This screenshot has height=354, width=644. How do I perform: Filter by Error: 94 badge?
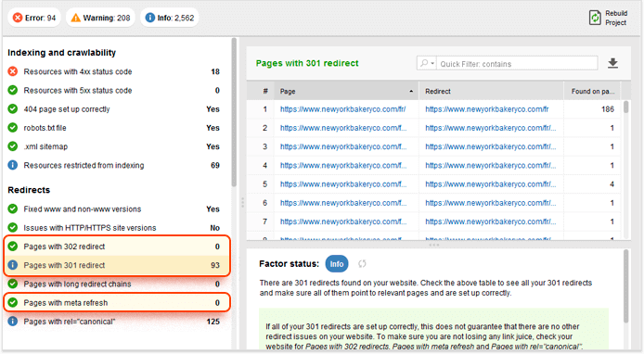(34, 18)
